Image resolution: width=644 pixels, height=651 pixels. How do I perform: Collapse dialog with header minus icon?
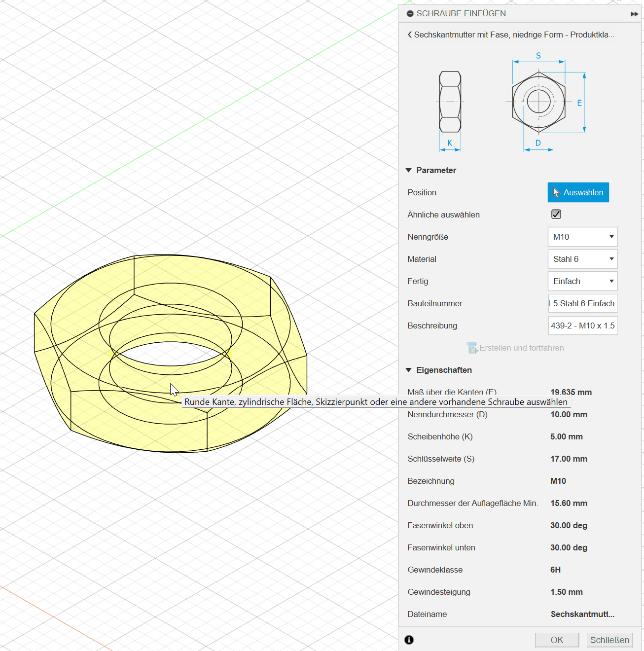(x=410, y=14)
